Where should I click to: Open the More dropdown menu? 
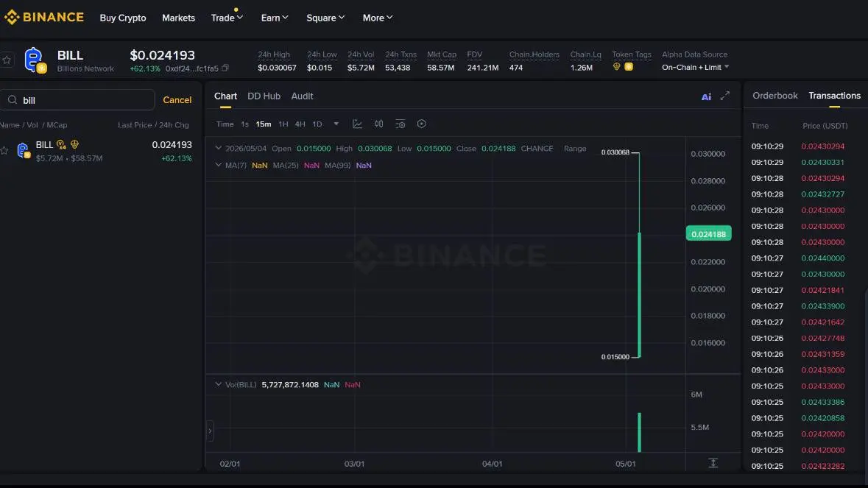point(378,18)
